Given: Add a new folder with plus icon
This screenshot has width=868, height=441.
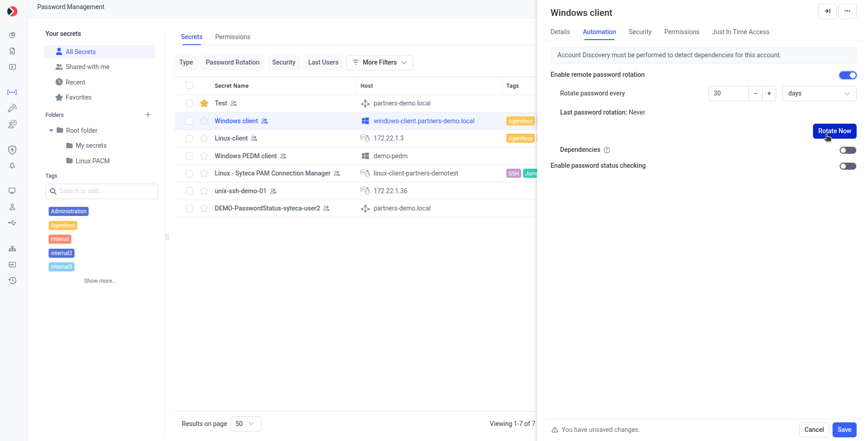Looking at the screenshot, I should 148,115.
